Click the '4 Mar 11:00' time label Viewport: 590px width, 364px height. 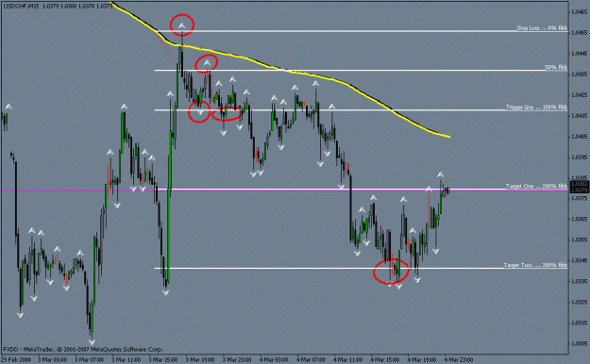coord(347,360)
